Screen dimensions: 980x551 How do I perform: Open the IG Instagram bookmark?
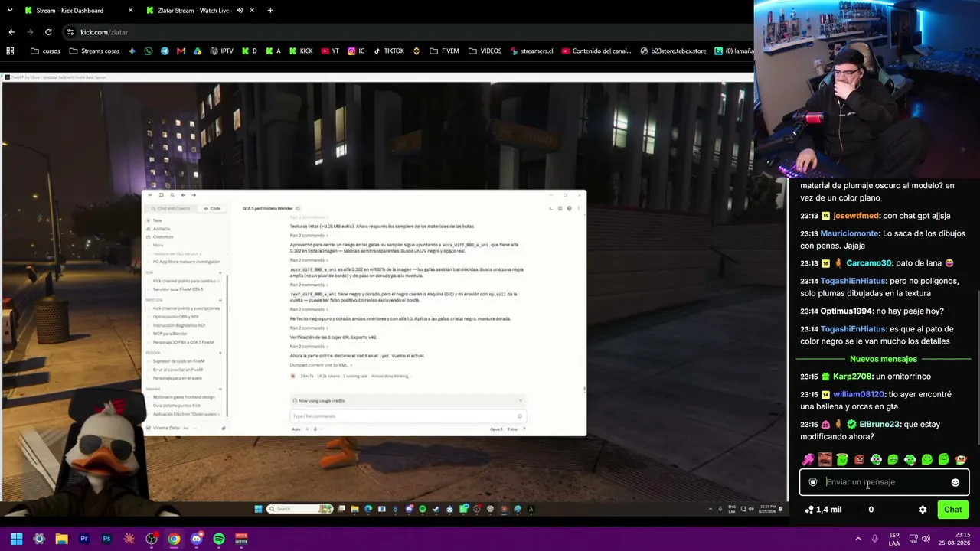pyautogui.click(x=357, y=51)
